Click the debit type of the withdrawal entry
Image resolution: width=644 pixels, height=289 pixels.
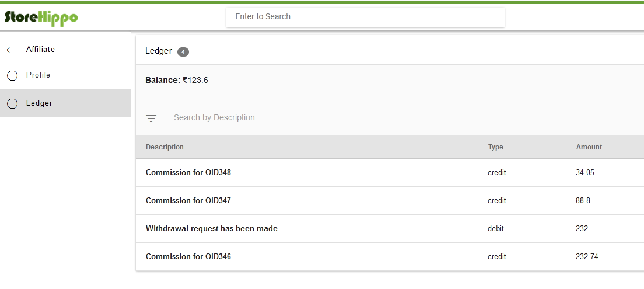coord(496,228)
